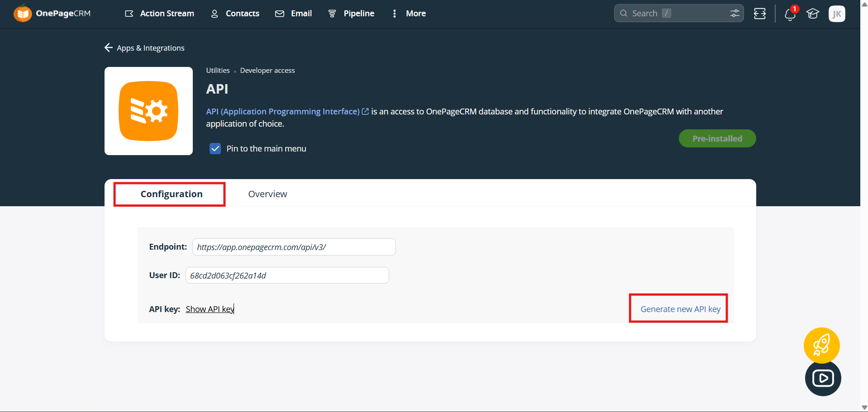868x412 pixels.
Task: Click the external link icon after the API link
Action: click(x=365, y=111)
